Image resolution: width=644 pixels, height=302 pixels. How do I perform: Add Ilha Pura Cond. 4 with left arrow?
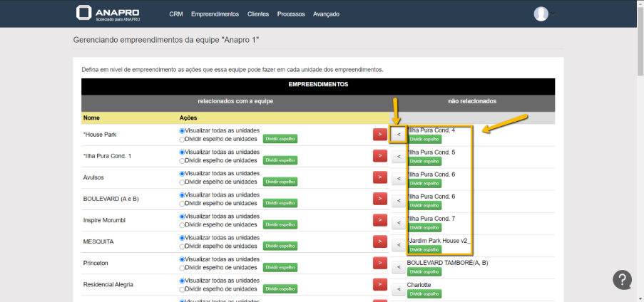399,134
